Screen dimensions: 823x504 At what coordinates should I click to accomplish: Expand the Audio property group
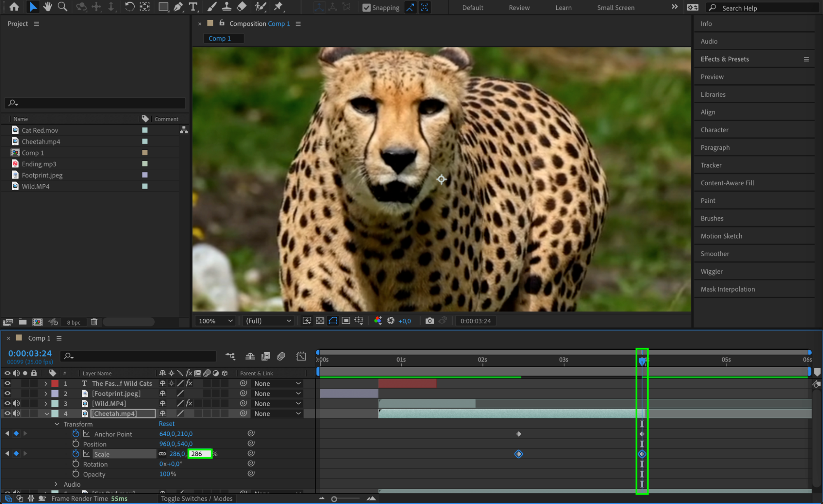(56, 484)
